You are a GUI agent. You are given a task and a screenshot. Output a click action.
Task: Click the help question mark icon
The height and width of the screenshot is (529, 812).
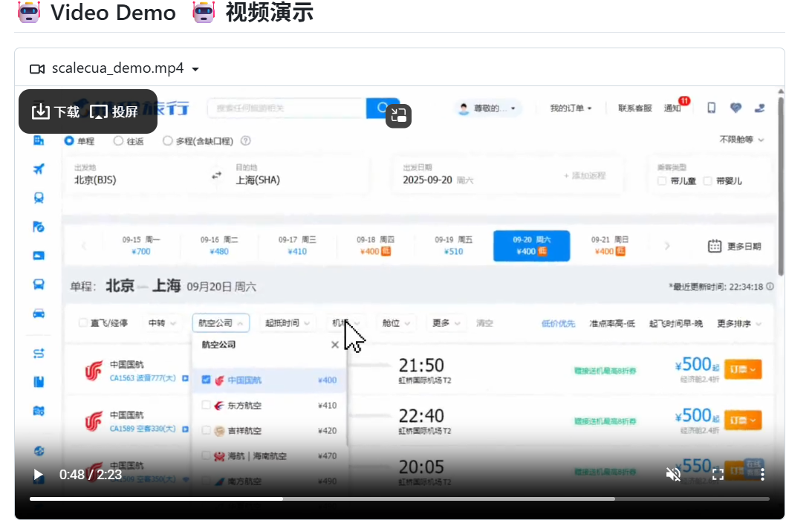(x=246, y=141)
